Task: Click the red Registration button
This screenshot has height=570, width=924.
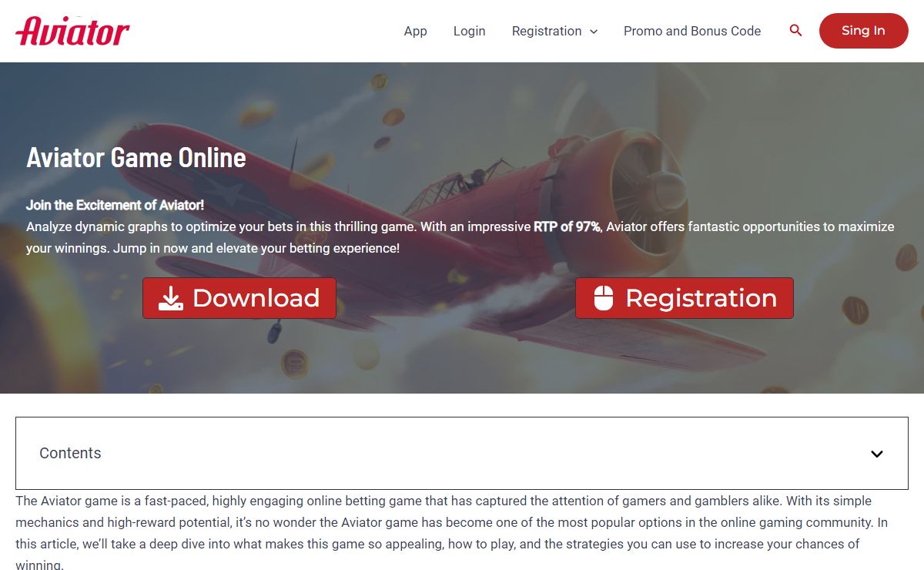Action: point(685,298)
